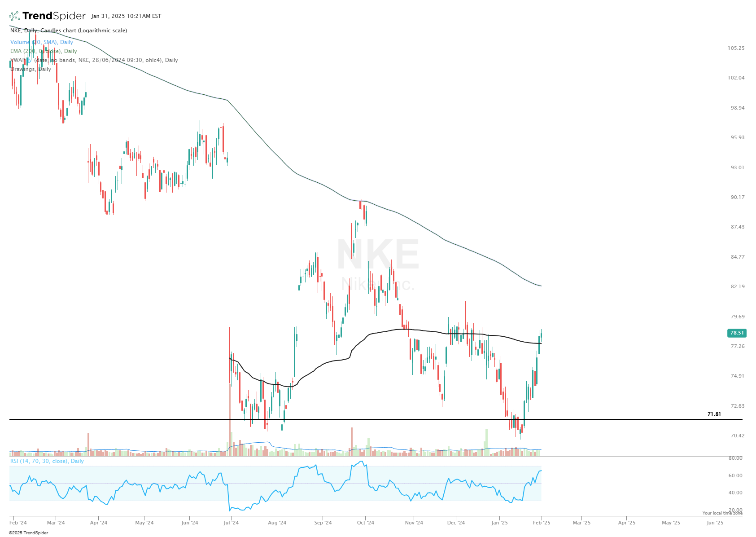The height and width of the screenshot is (537, 756).
Task: Click the 82.19 price axis label
Action: (x=738, y=286)
